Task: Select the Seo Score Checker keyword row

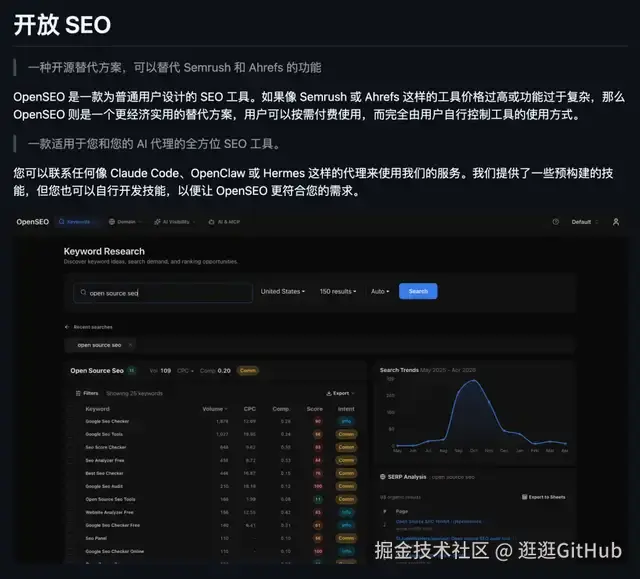Action: 214,447
